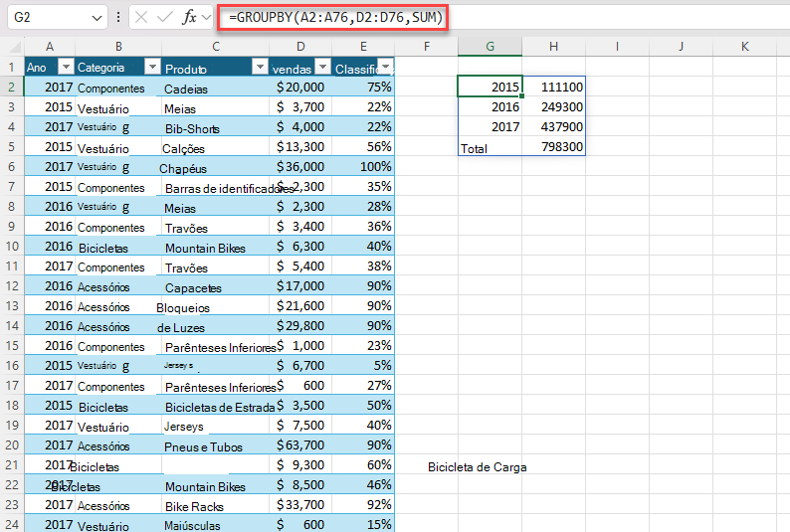Image resolution: width=790 pixels, height=532 pixels.
Task: Select row 24 header
Action: point(12,524)
